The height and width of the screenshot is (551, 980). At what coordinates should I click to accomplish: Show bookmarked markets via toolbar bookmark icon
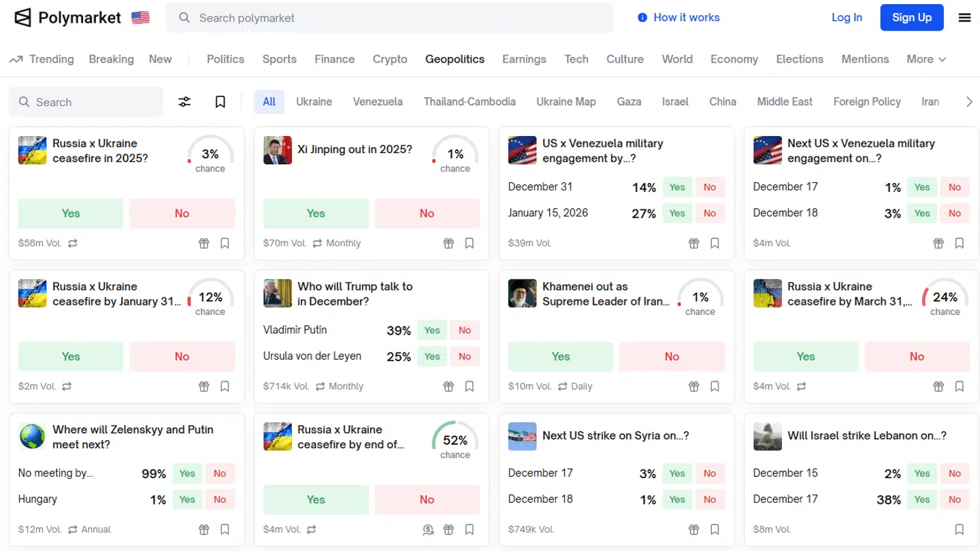tap(220, 102)
